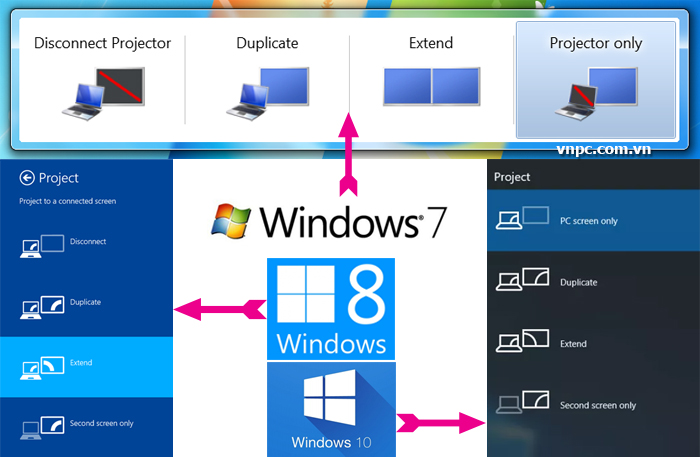Select the Disconnect Projector text label

click(x=102, y=43)
